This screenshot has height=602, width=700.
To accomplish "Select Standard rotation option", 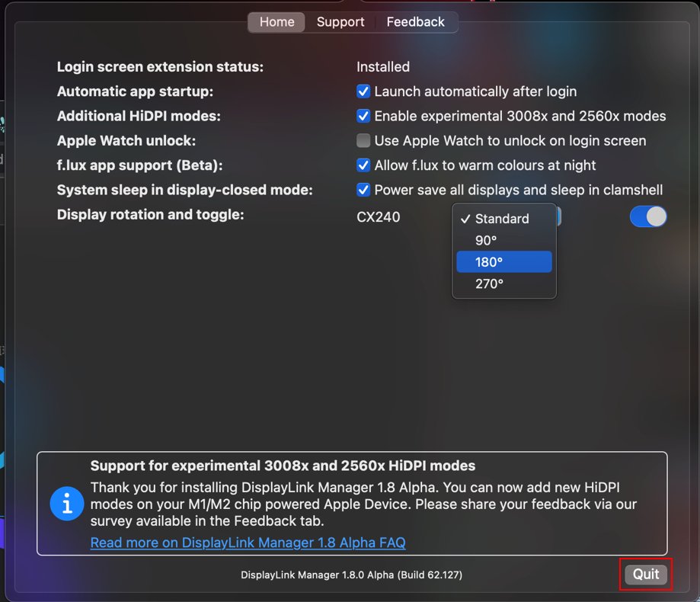I will 504,219.
